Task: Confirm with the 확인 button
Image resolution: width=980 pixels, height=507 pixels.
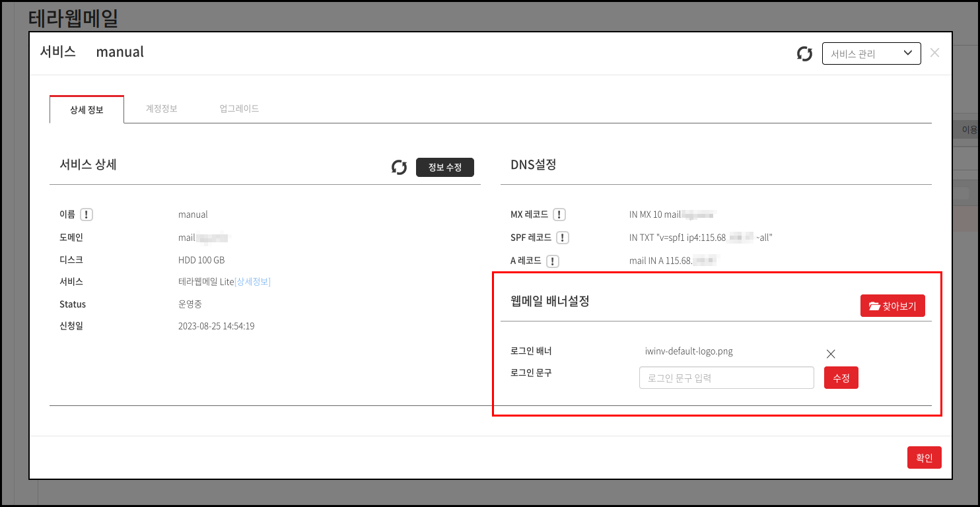Action: point(924,457)
